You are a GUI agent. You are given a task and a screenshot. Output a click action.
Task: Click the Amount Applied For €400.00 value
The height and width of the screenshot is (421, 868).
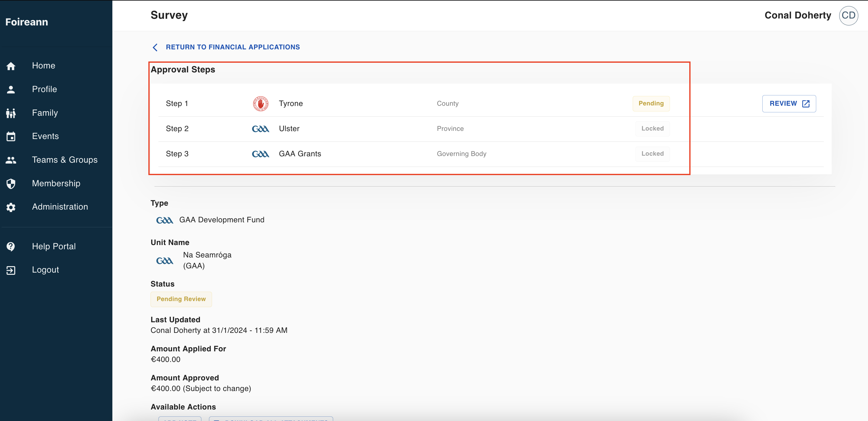click(x=165, y=359)
